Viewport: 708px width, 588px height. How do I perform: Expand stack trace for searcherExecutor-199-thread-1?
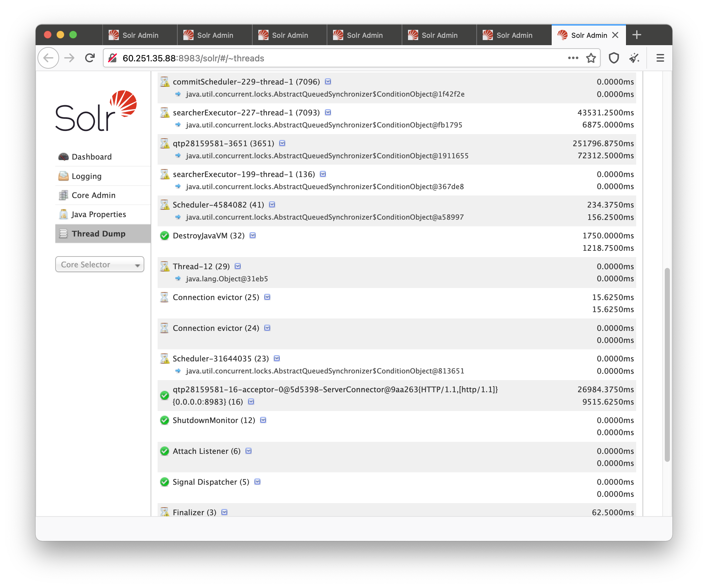[323, 174]
